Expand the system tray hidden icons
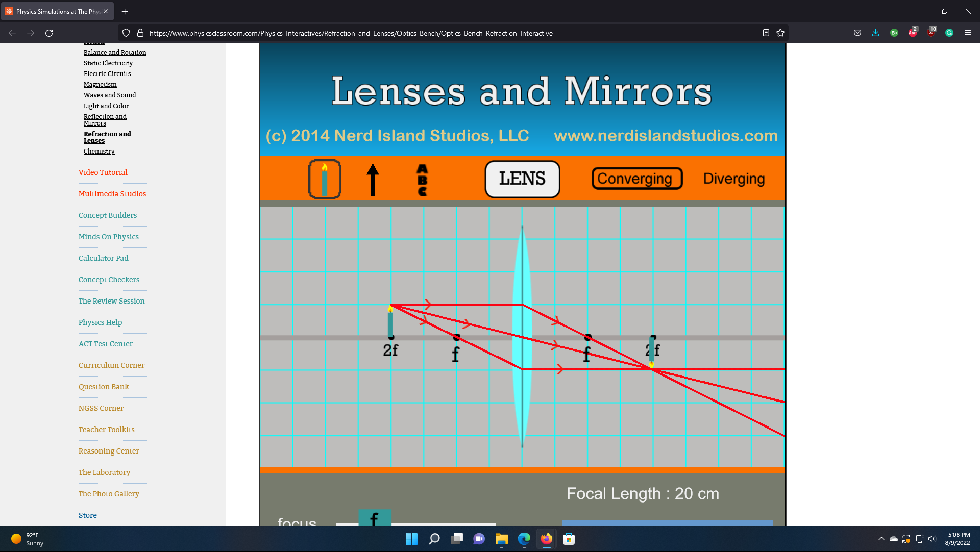Viewport: 980px width, 552px height. [x=881, y=539]
